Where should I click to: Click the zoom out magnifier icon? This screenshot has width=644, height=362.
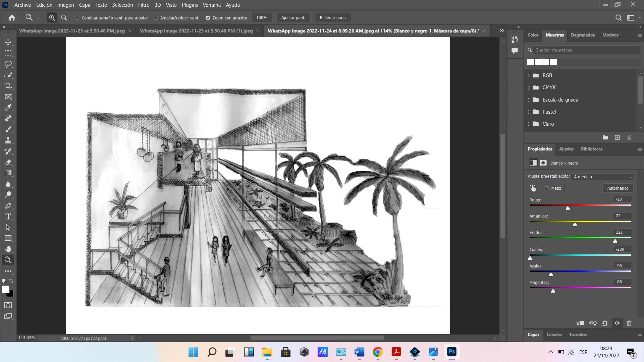tap(64, 18)
